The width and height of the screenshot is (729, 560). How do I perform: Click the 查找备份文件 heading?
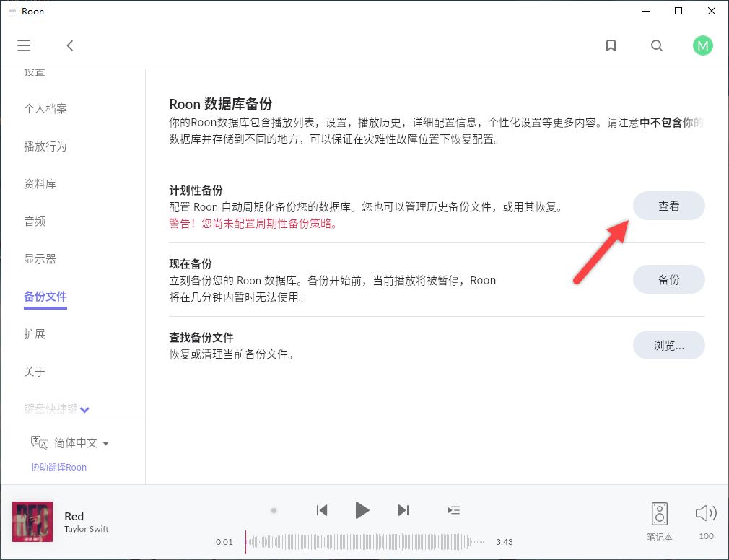pos(201,338)
